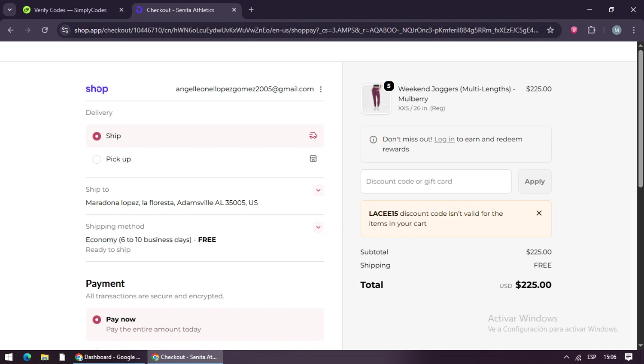644x364 pixels.
Task: Open the tab search dropdown arrow
Action: click(9, 10)
